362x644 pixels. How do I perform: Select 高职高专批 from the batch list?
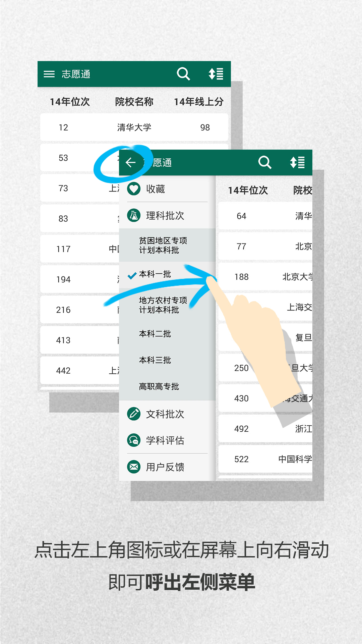[x=159, y=386]
